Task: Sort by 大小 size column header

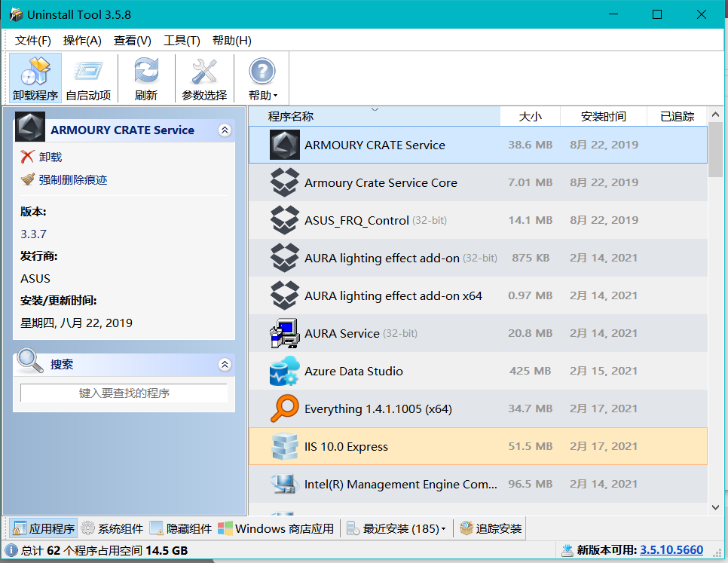Action: pyautogui.click(x=531, y=117)
